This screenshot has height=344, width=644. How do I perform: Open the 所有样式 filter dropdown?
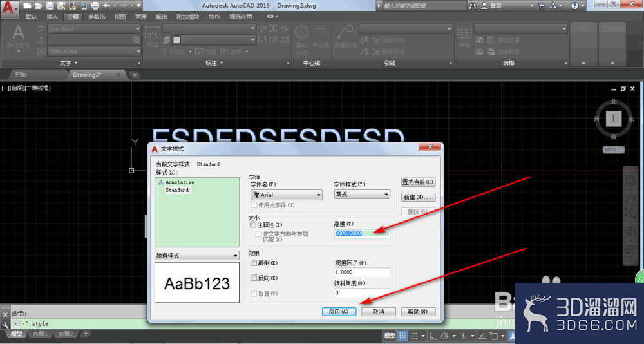pos(196,256)
